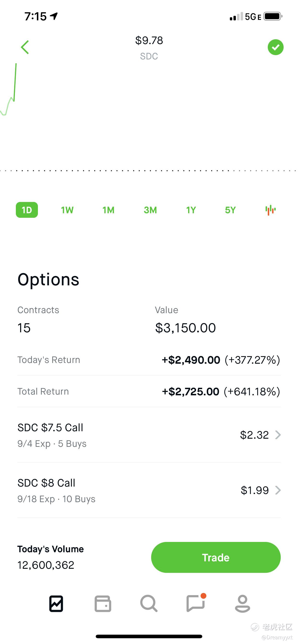Select the 1Y chart range

(191, 210)
